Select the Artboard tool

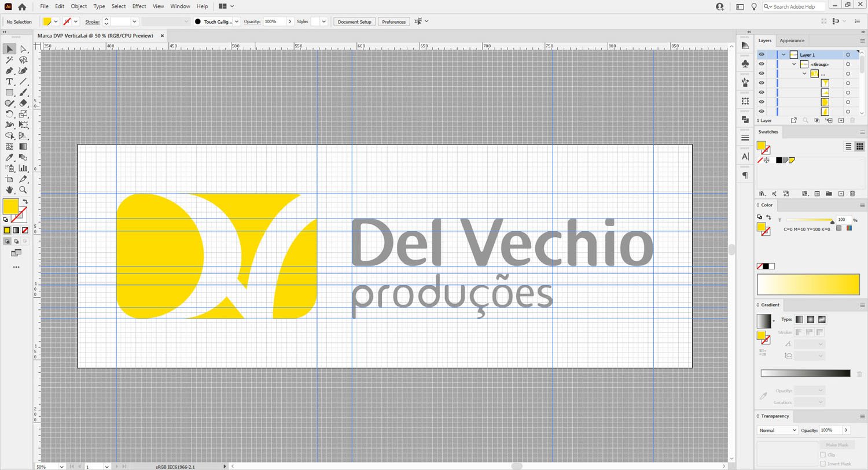(x=9, y=179)
